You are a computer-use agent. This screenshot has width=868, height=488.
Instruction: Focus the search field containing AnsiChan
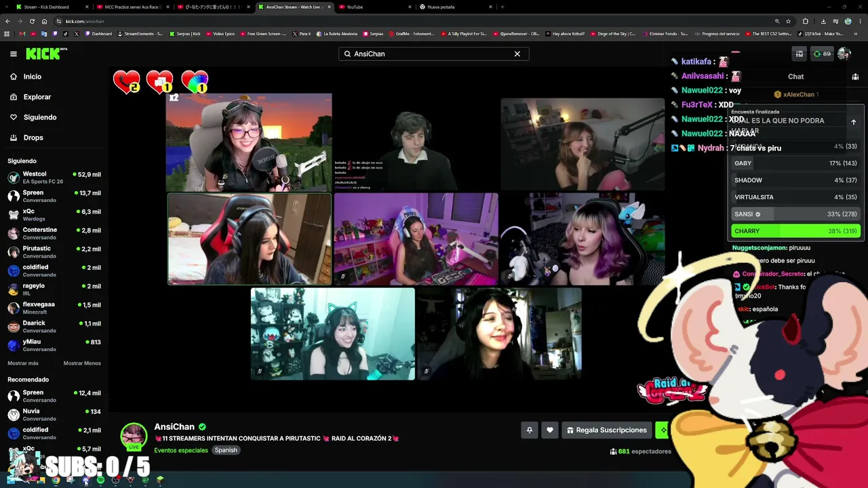[433, 54]
